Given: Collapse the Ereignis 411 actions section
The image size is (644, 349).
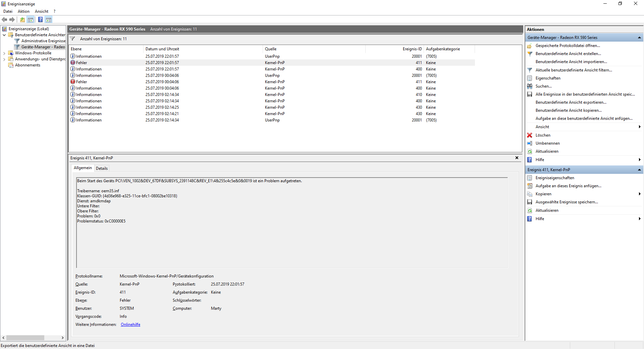Looking at the screenshot, I should 639,170.
